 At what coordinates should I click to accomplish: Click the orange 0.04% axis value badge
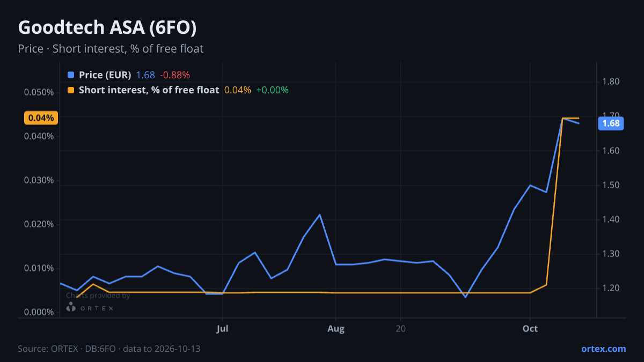tap(41, 118)
